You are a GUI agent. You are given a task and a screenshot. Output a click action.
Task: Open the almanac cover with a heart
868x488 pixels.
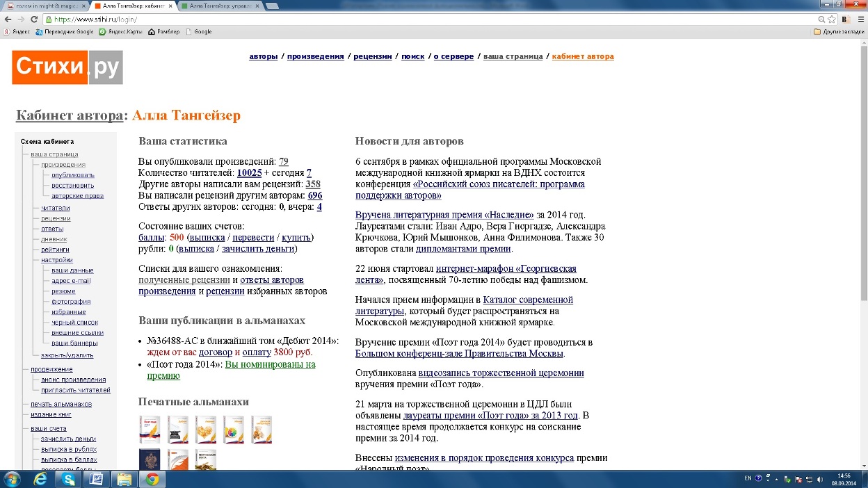206,430
